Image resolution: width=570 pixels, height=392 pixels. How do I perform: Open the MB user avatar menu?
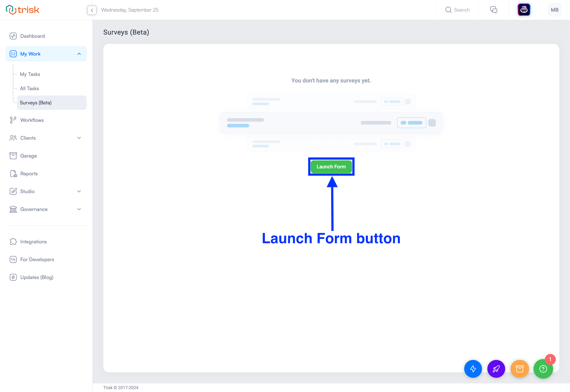click(555, 10)
